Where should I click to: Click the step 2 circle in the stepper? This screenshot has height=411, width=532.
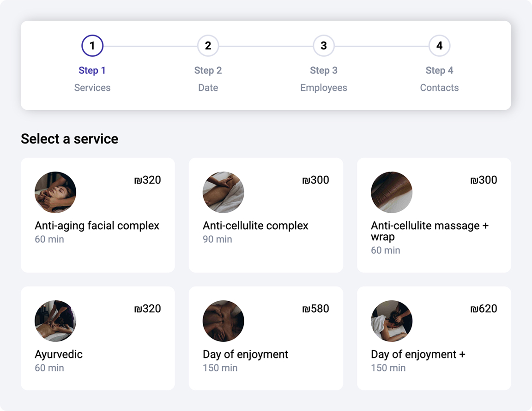[208, 46]
